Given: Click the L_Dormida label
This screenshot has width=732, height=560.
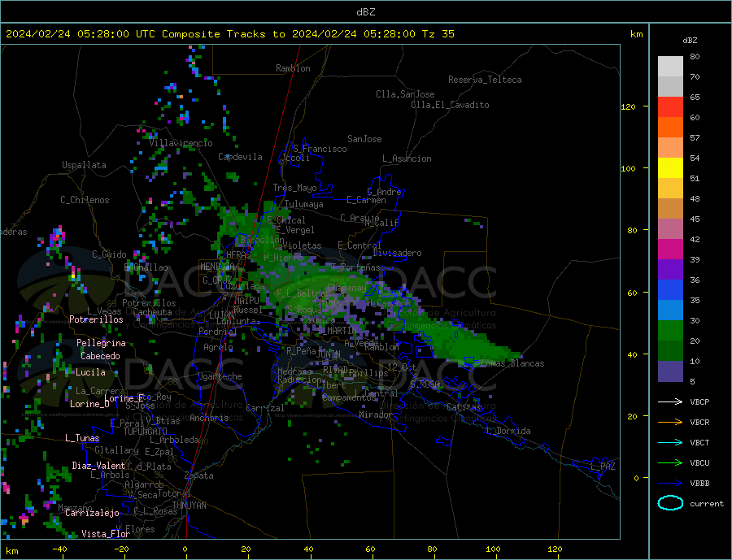Looking at the screenshot, I should coord(508,431).
